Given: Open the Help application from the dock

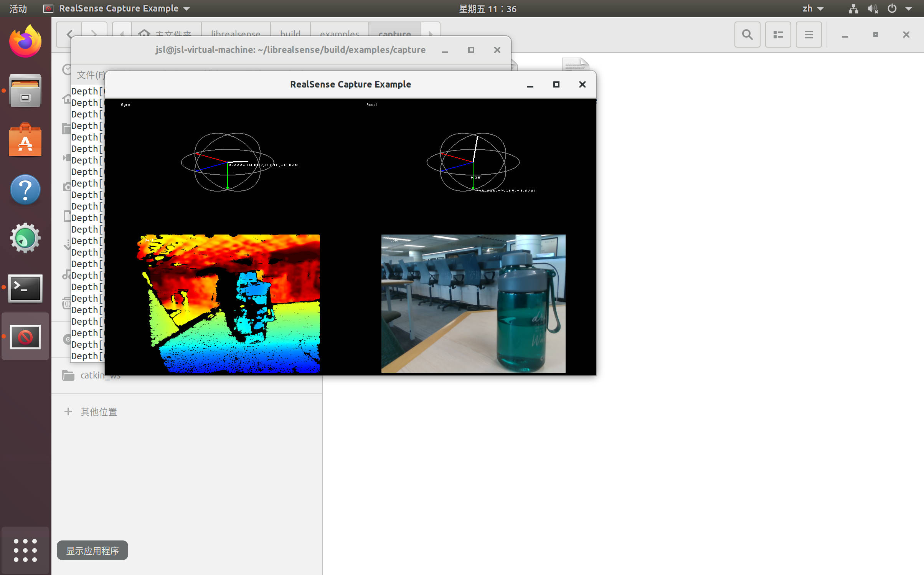Looking at the screenshot, I should 25,190.
